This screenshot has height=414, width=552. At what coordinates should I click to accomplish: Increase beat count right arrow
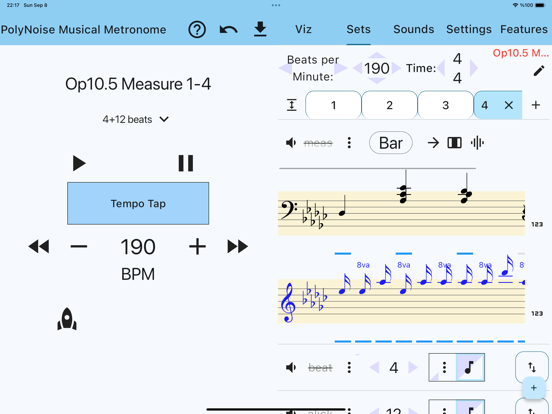pyautogui.click(x=413, y=368)
